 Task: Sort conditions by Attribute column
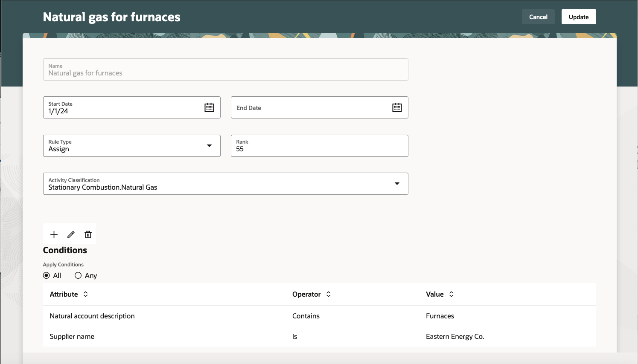(86, 294)
